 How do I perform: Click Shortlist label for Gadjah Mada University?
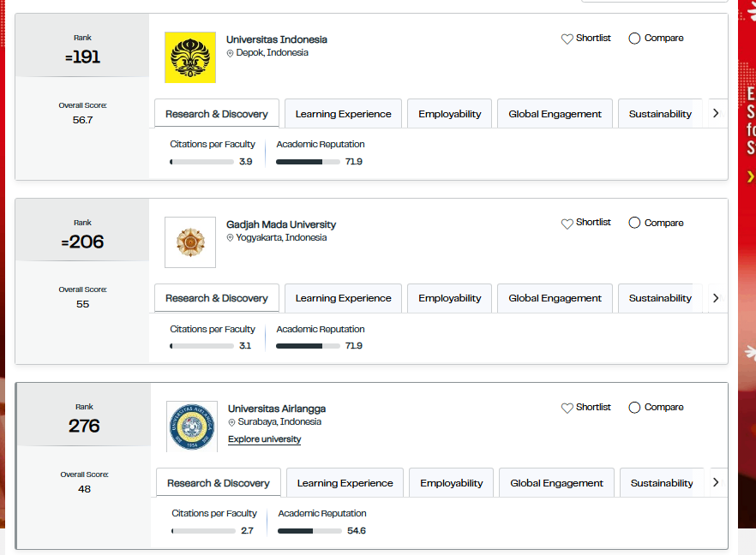(593, 222)
